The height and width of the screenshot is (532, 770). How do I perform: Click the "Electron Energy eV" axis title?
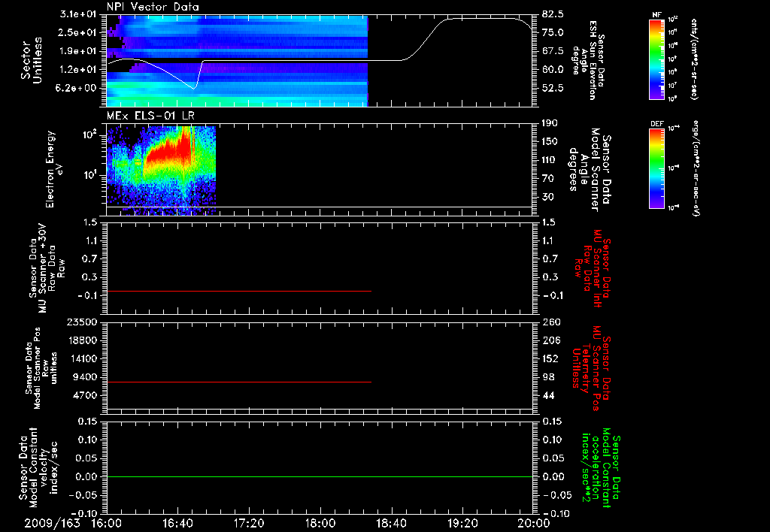pyautogui.click(x=54, y=169)
